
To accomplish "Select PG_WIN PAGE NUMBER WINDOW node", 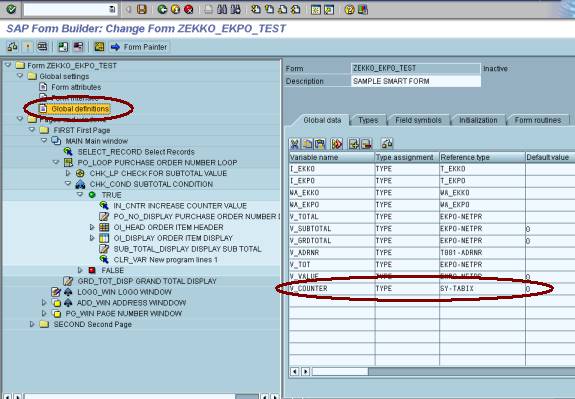I will tap(123, 313).
